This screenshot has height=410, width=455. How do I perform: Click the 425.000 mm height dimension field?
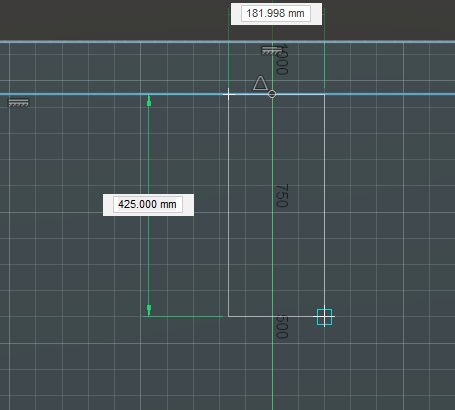pyautogui.click(x=148, y=204)
